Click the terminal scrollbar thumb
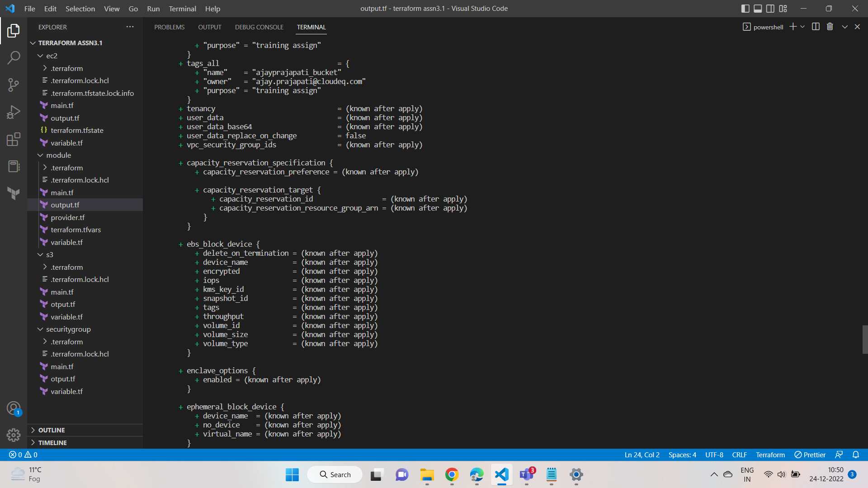868x488 pixels. (865, 339)
